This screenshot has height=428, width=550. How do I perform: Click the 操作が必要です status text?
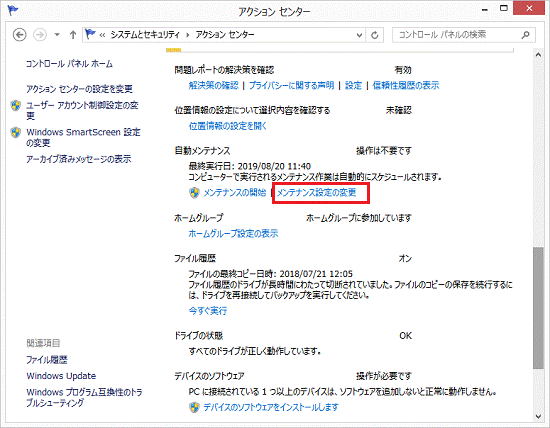click(x=384, y=376)
